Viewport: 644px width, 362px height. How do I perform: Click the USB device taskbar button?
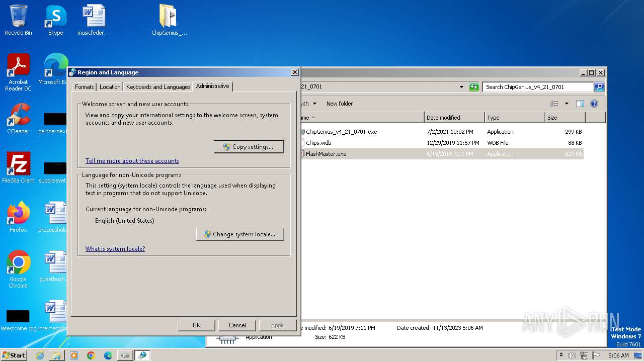(x=125, y=355)
